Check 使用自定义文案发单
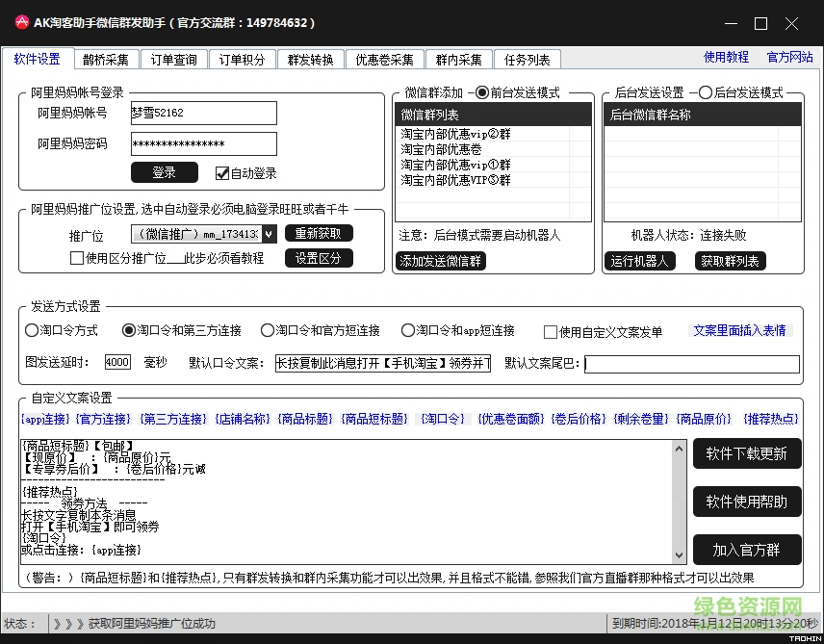Viewport: 824px width, 644px height. coord(550,330)
